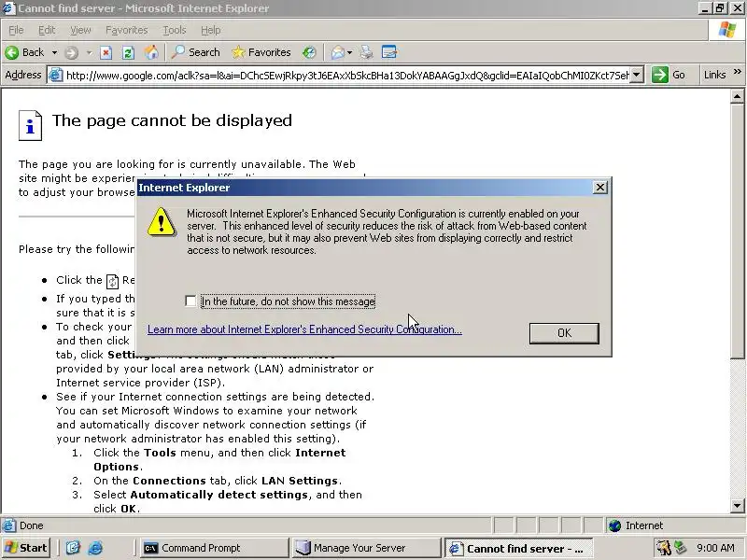Open the Back history dropdown arrow
This screenshot has width=747, height=560.
[x=54, y=52]
